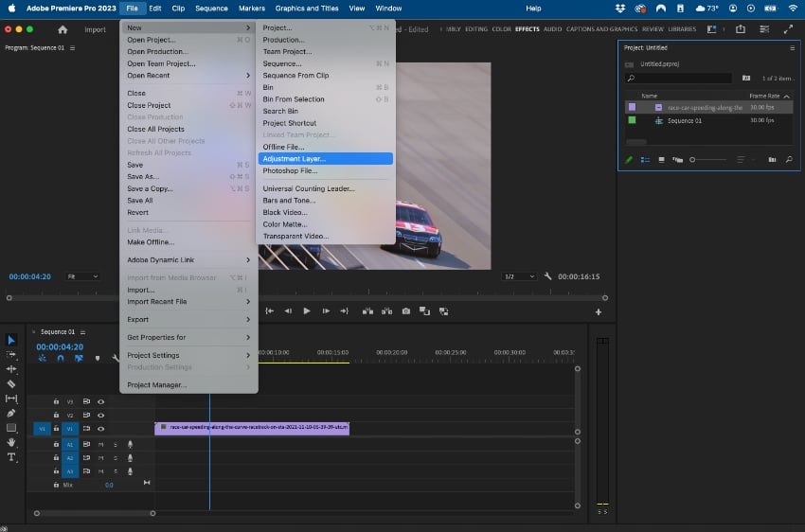Toggle V1 track output eye icon
Image resolution: width=805 pixels, height=532 pixels.
(x=101, y=429)
